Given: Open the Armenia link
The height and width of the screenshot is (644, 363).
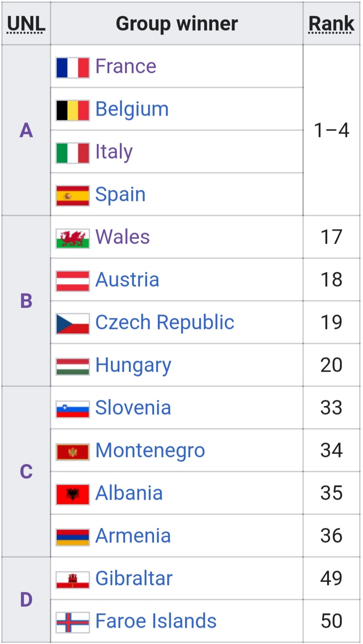Looking at the screenshot, I should tap(133, 536).
